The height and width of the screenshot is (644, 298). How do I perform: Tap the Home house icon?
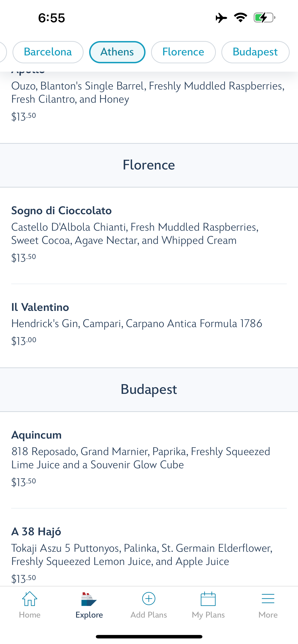[x=29, y=599]
